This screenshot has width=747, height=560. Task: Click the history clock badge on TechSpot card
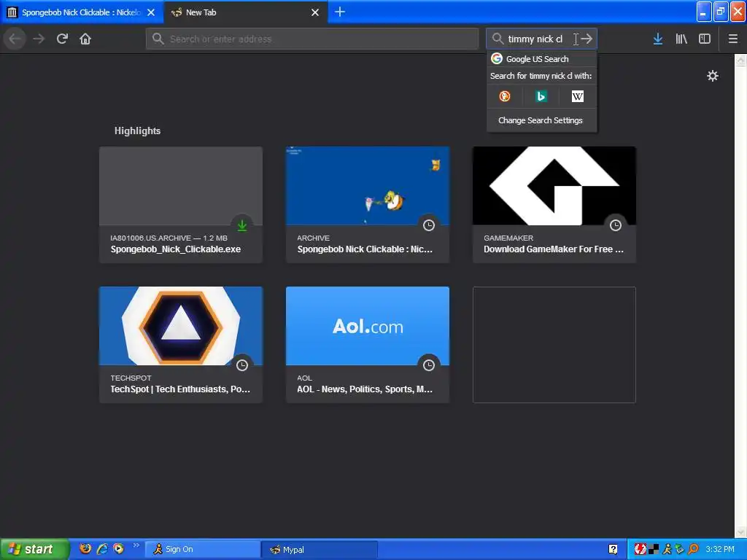pos(242,365)
